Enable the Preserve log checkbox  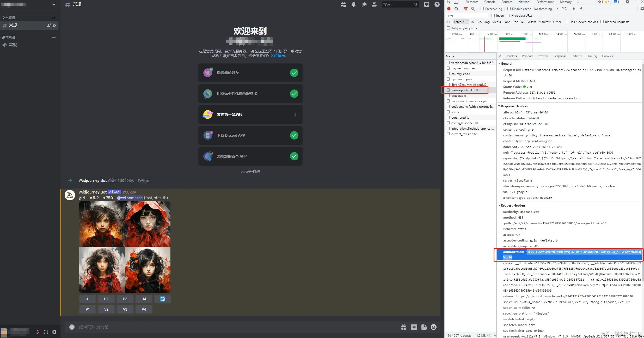[x=482, y=9]
